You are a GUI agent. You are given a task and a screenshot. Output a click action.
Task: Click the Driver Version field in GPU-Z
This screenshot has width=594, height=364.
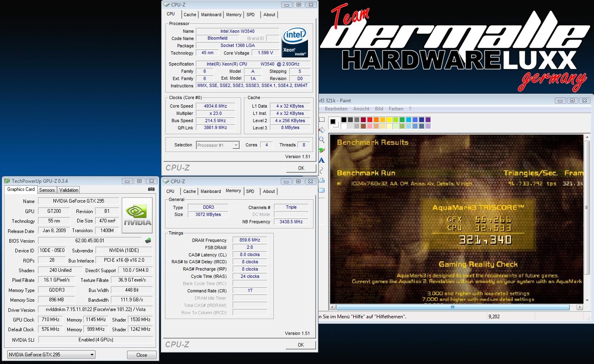coord(96,309)
